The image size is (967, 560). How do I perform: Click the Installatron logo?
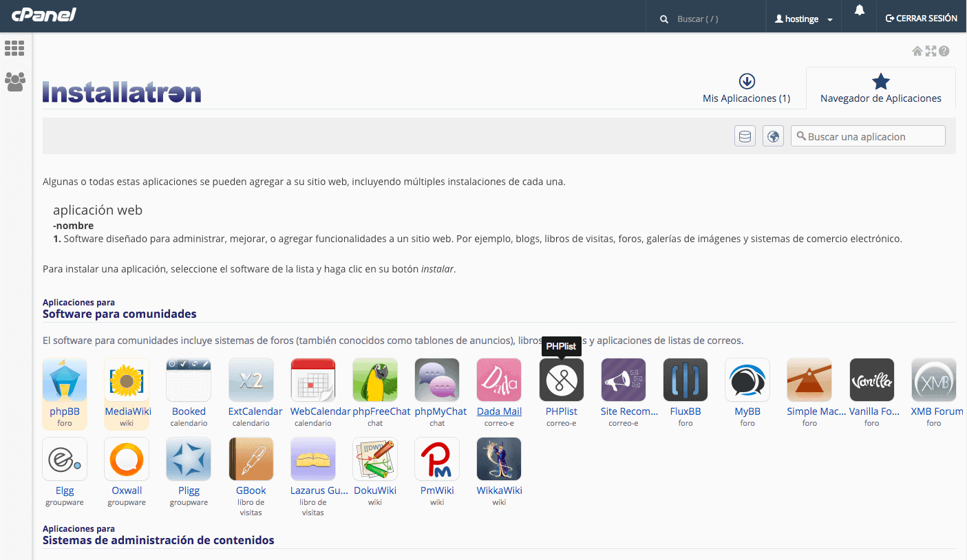click(x=122, y=92)
